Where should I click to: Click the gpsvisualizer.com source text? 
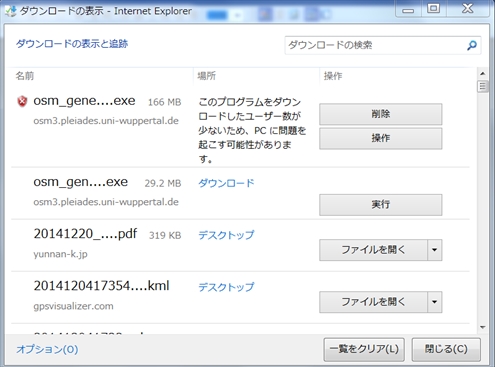pos(73,306)
